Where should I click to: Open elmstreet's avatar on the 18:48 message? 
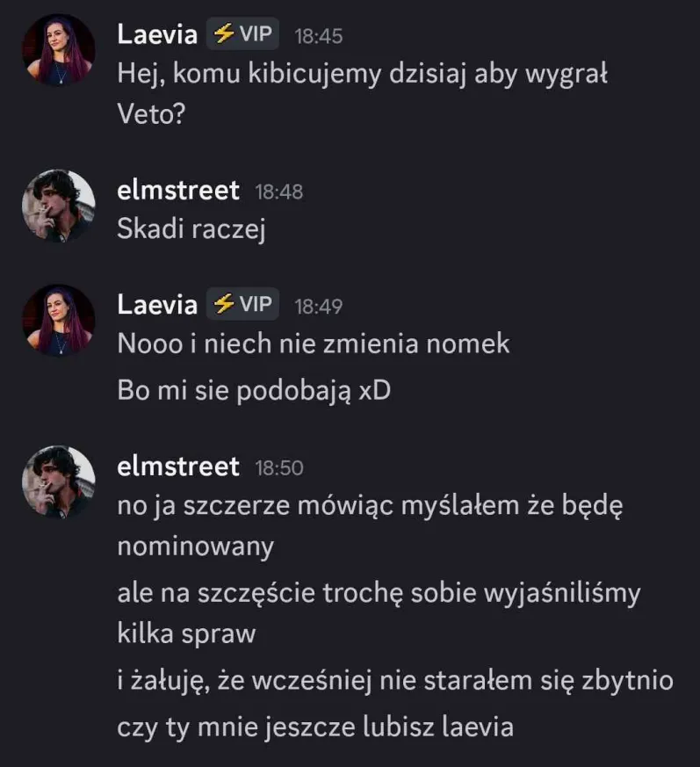pos(58,205)
